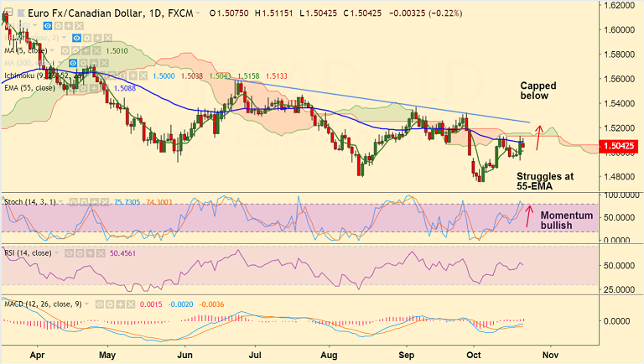Screen dimensions: 644x364
Task: Click the Stoch (14, 3, 1) label
Action: (x=30, y=202)
